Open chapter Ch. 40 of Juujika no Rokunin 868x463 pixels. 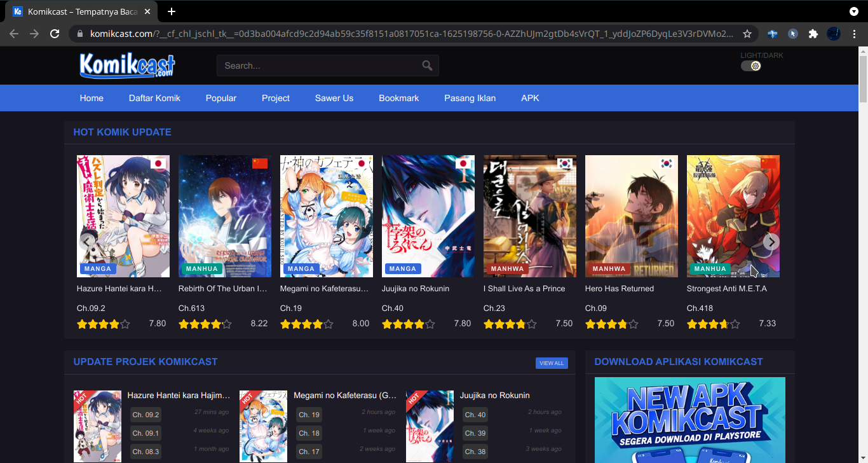pyautogui.click(x=475, y=414)
